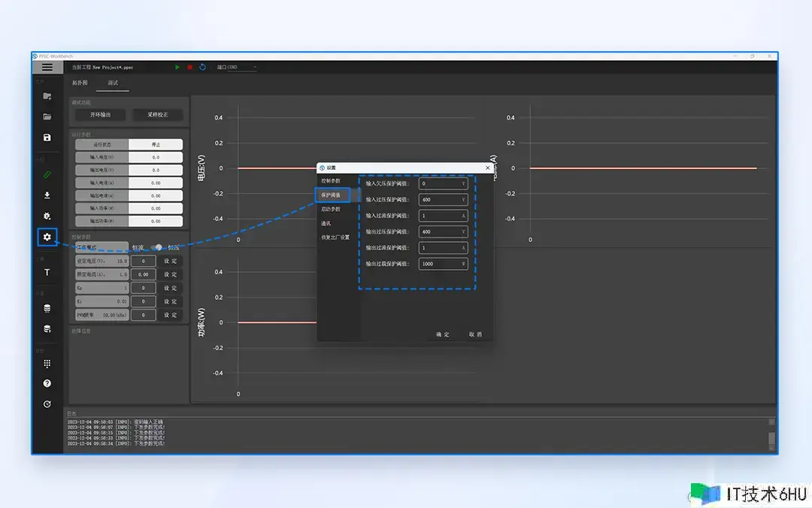Click the Save project floppy icon
Screen dimensions: 812x508
click(47, 138)
